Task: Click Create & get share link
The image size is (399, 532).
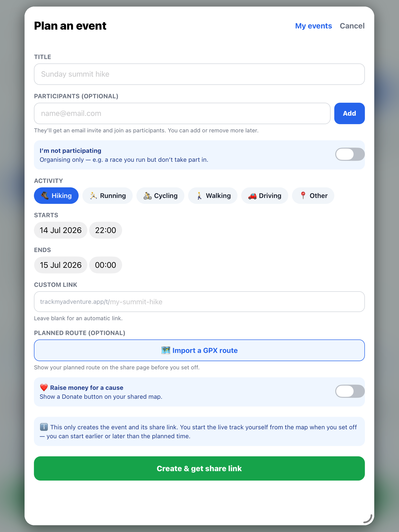Action: pyautogui.click(x=199, y=468)
